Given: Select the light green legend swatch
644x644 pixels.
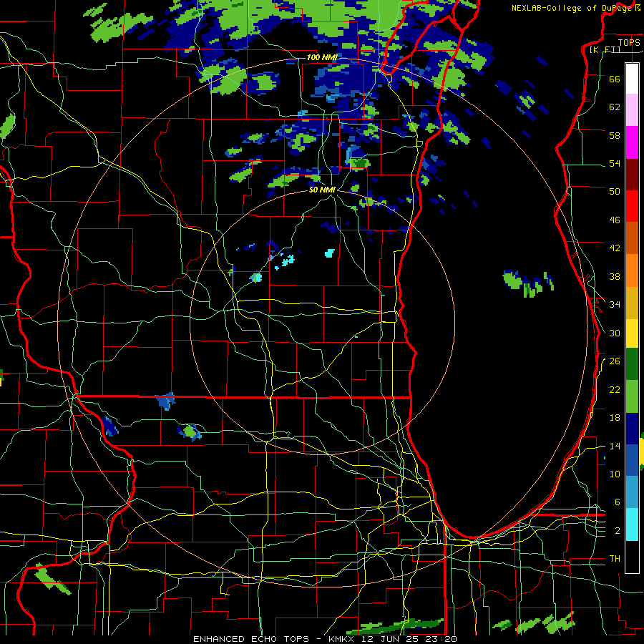Looking at the screenshot, I should (632, 396).
